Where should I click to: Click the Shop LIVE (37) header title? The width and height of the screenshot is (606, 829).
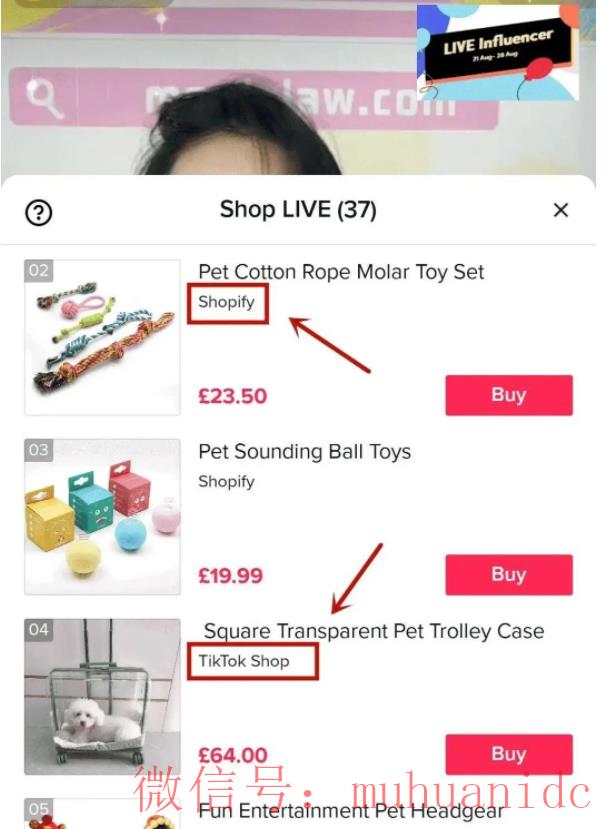tap(298, 210)
